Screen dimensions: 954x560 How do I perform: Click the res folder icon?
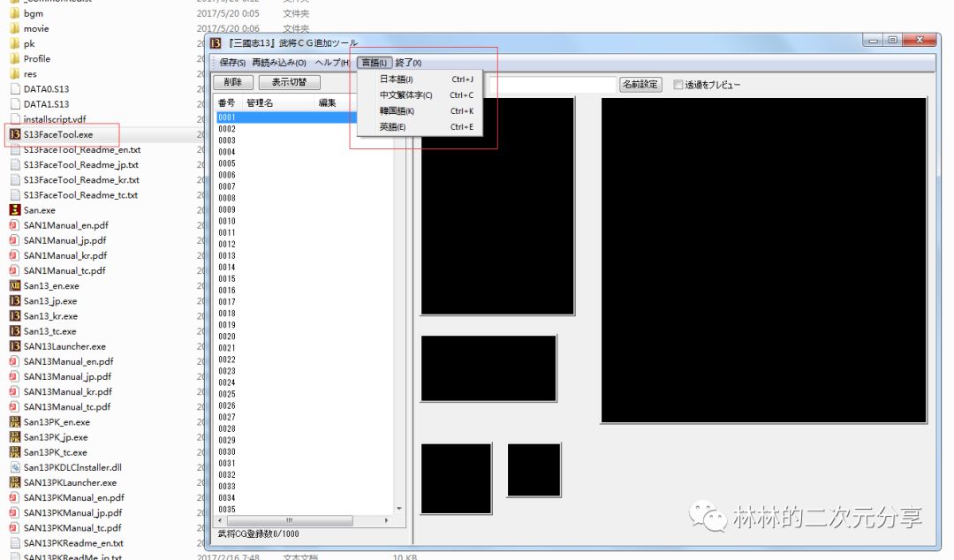click(x=15, y=73)
